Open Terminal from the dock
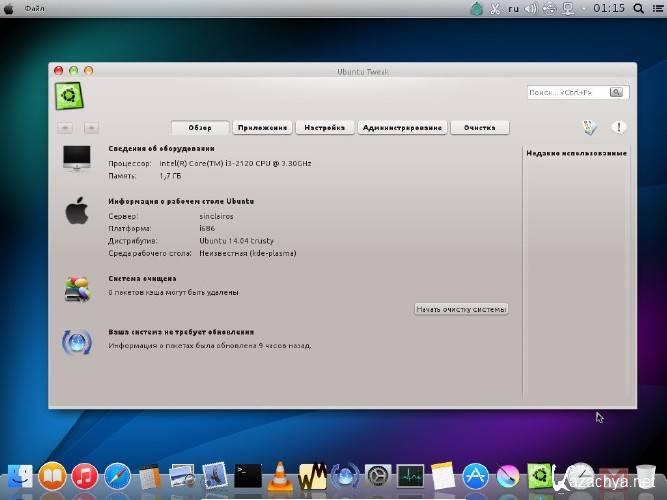 pyautogui.click(x=248, y=475)
